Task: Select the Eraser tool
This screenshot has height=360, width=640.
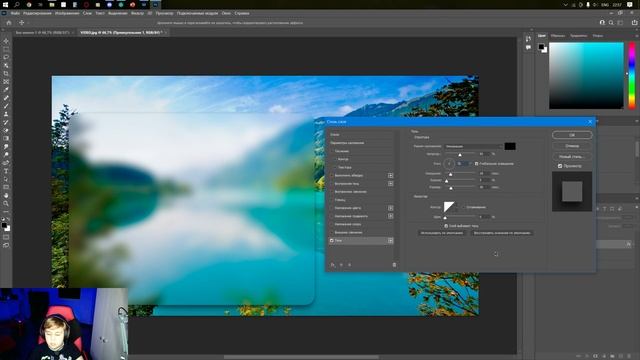Action: point(6,131)
